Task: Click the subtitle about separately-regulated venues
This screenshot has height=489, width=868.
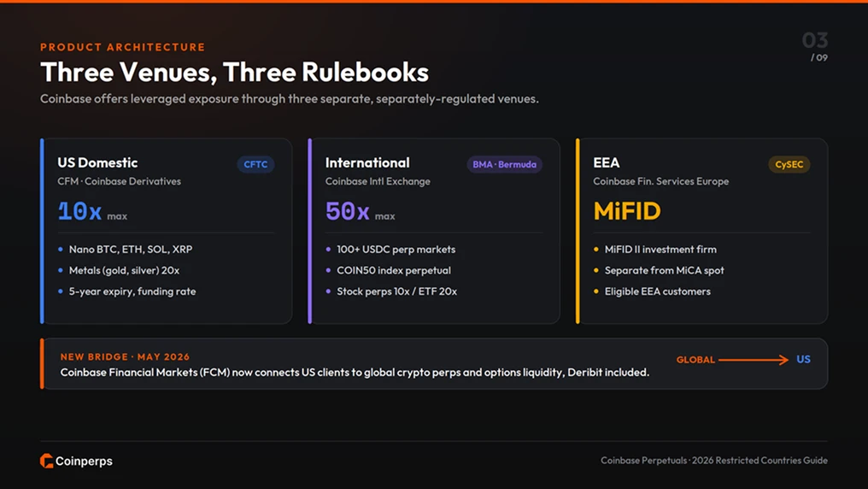Action: (x=289, y=98)
